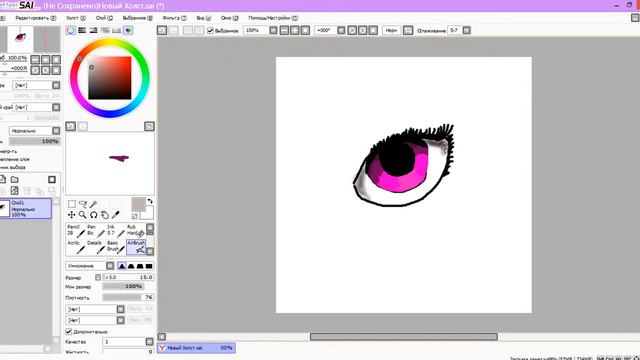Open the zoom 100% dropdown in toolbar
This screenshot has height=360, width=640.
coord(273,30)
